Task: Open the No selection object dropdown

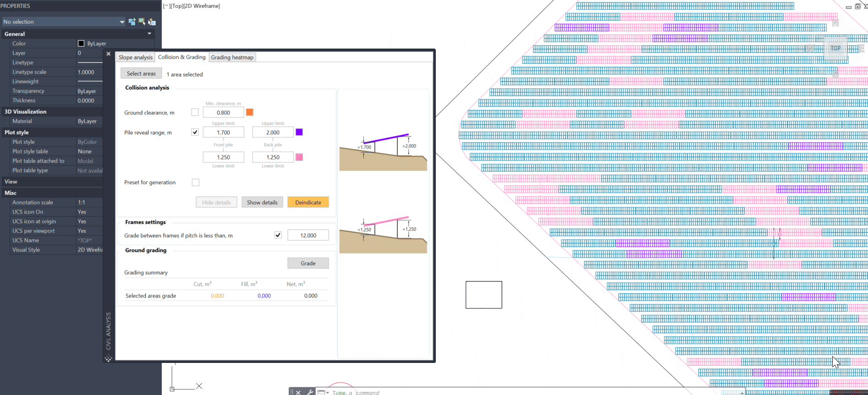Action: 64,22
